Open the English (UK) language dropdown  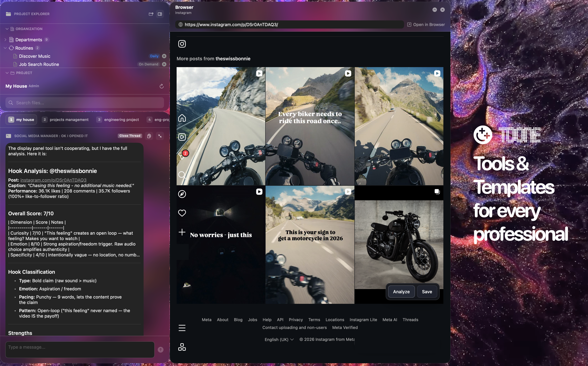click(279, 339)
